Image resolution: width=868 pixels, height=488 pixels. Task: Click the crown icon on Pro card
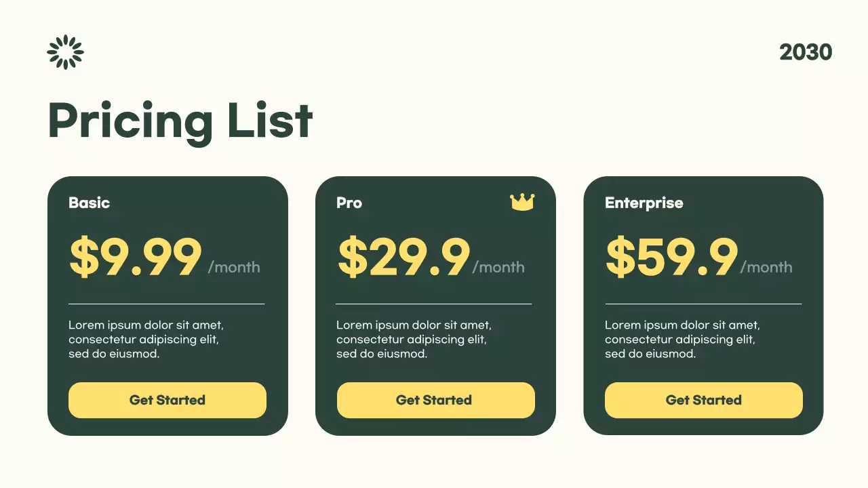click(x=522, y=202)
